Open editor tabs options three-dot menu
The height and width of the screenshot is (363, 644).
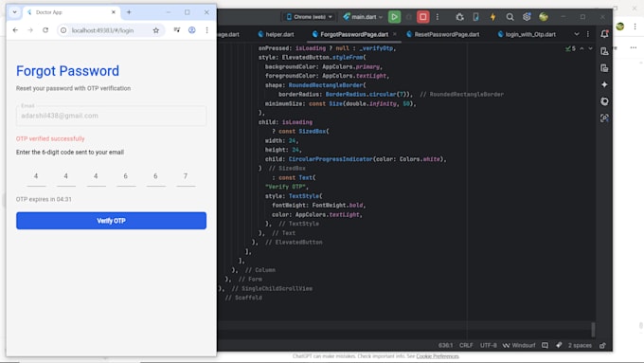point(588,34)
